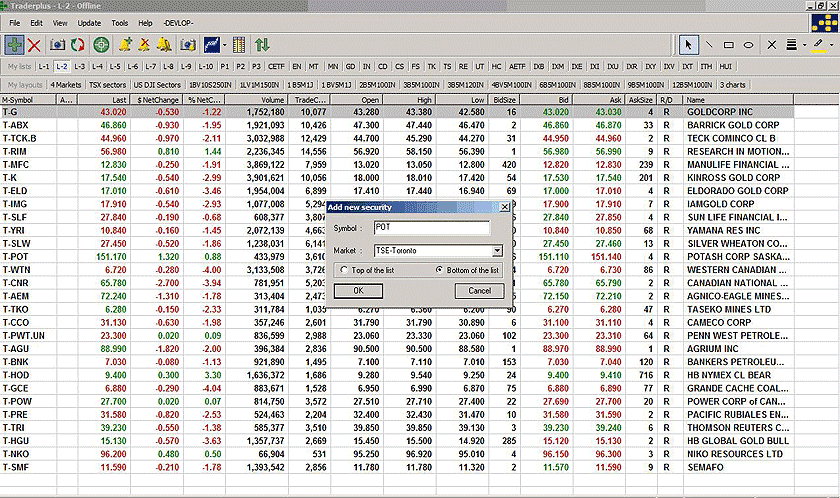This screenshot has height=498, width=840.
Task: Click the red X delete security icon
Action: 34,45
